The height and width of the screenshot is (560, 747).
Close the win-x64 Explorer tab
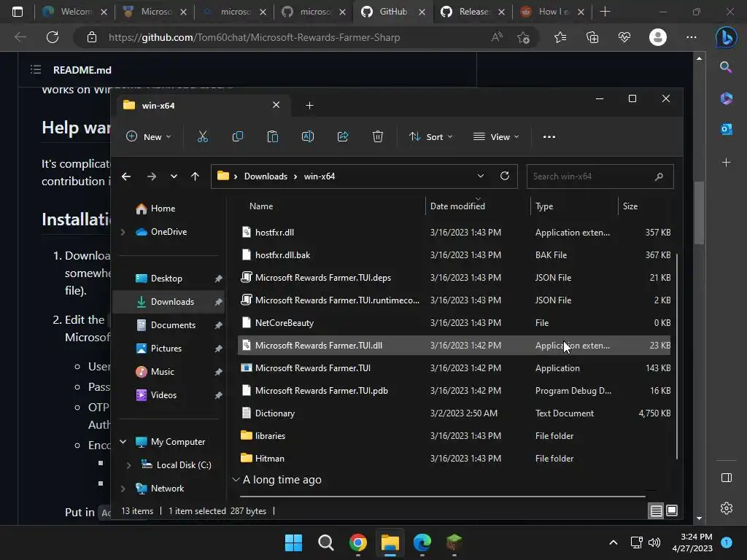(276, 105)
